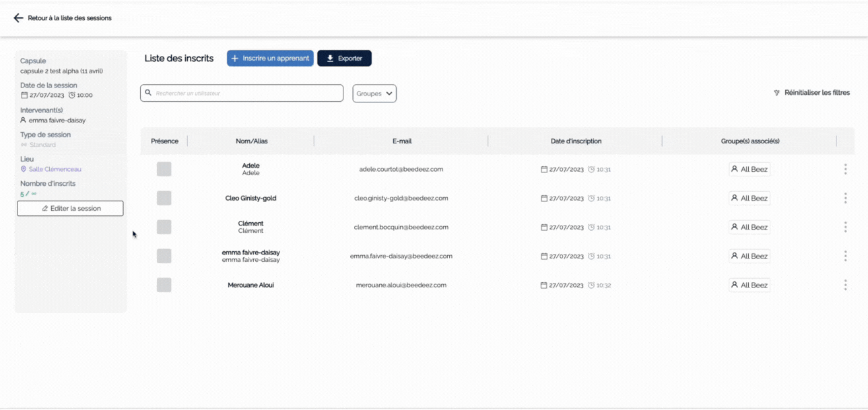Open the three-dot menu for emma faivre-daisay
The height and width of the screenshot is (410, 868).
845,257
